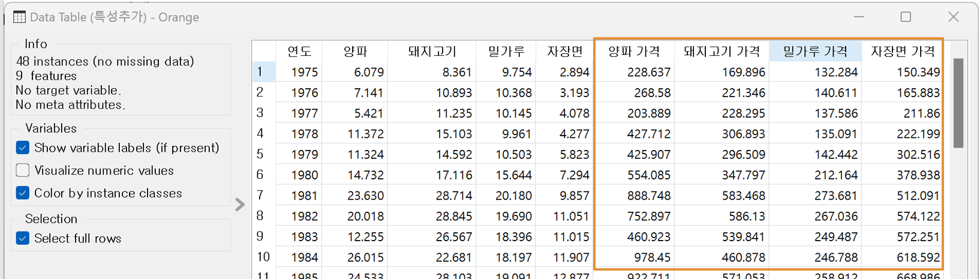
Task: Sort by the 양파 column header
Action: coord(355,52)
